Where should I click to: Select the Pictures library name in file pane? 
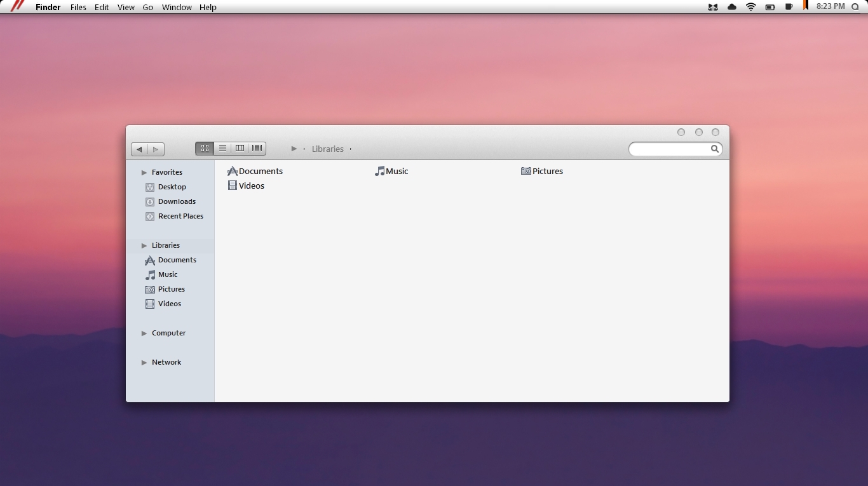(x=548, y=171)
